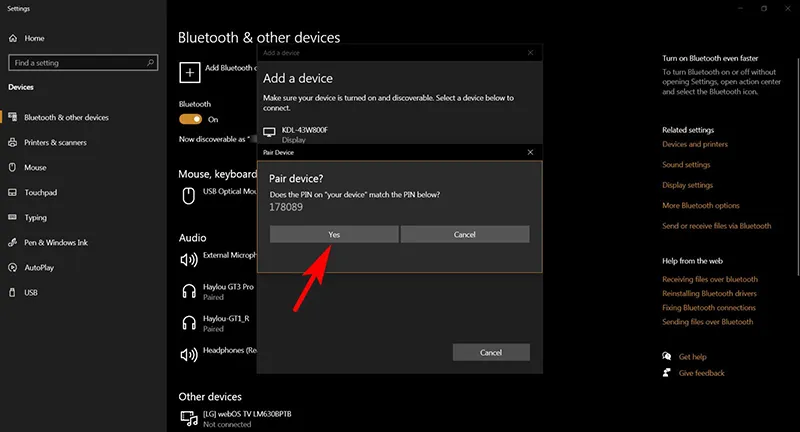800x432 pixels.
Task: Open Pen & Windows Ink settings
Action: tap(56, 242)
